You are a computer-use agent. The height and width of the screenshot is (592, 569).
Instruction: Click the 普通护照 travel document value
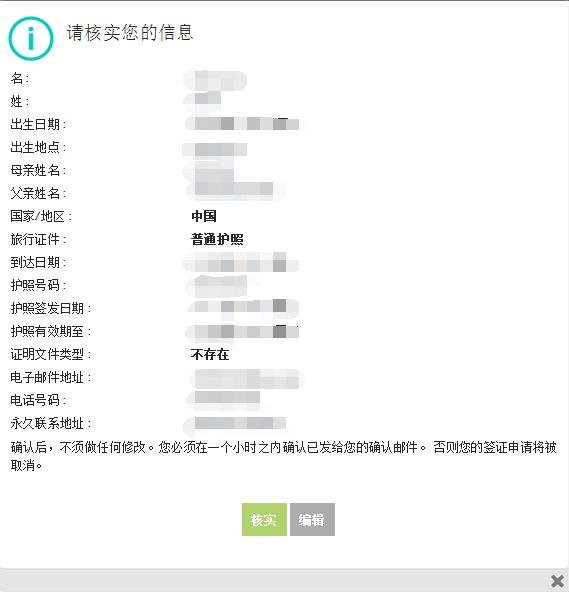[217, 239]
